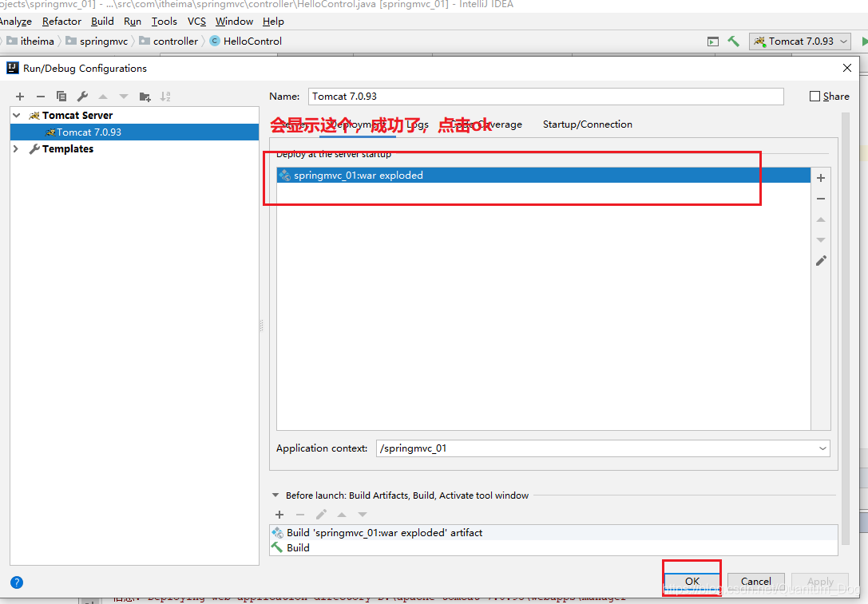Select springmvc_01:war exploded deployment entry
The height and width of the screenshot is (604, 868).
coord(543,176)
